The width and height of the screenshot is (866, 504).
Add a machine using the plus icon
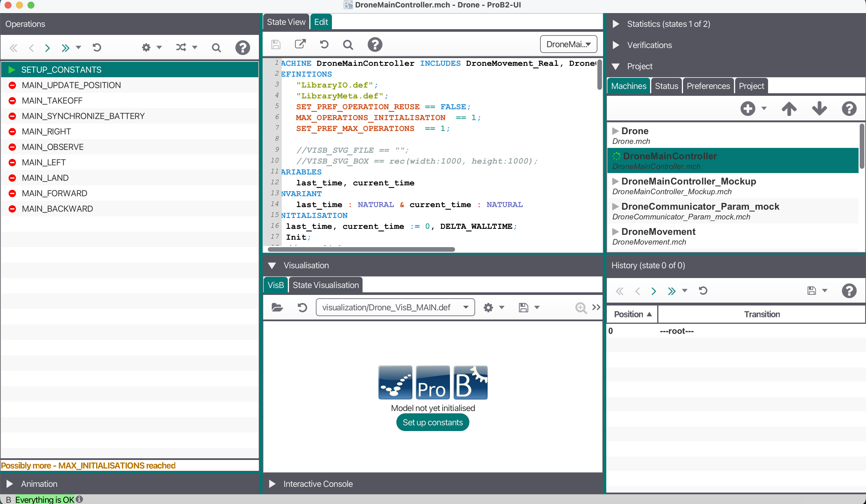coord(748,108)
